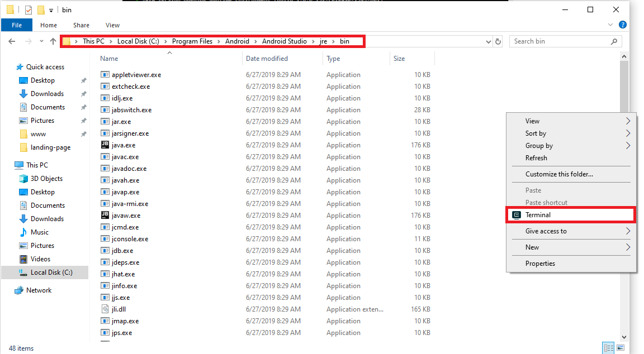644x354 pixels.
Task: Expand the address bar history dropdown
Action: point(488,41)
